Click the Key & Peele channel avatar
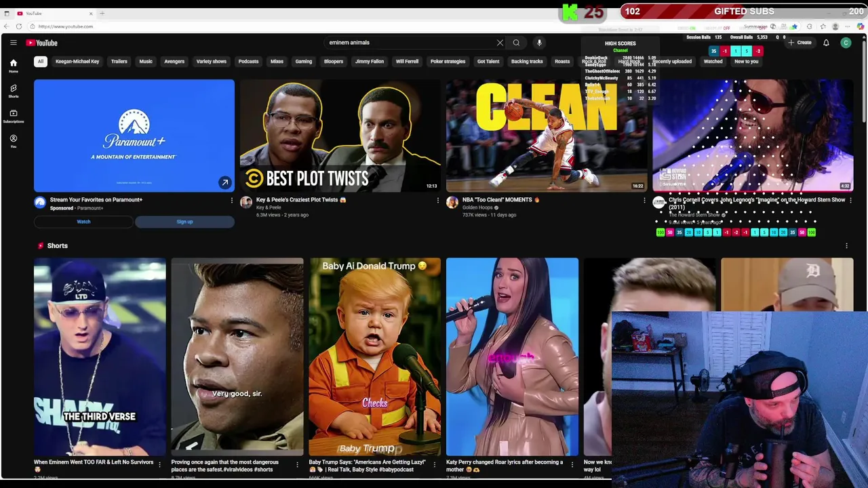Screen dimensions: 868x488 pos(246,202)
